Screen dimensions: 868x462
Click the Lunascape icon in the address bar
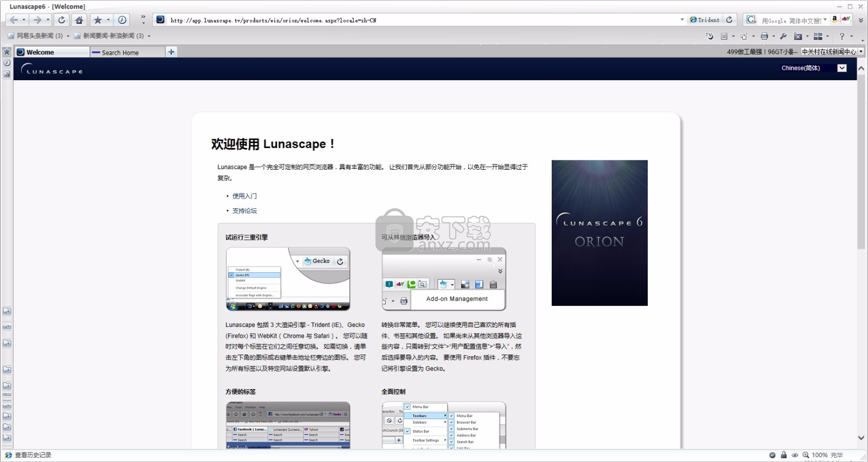[161, 20]
